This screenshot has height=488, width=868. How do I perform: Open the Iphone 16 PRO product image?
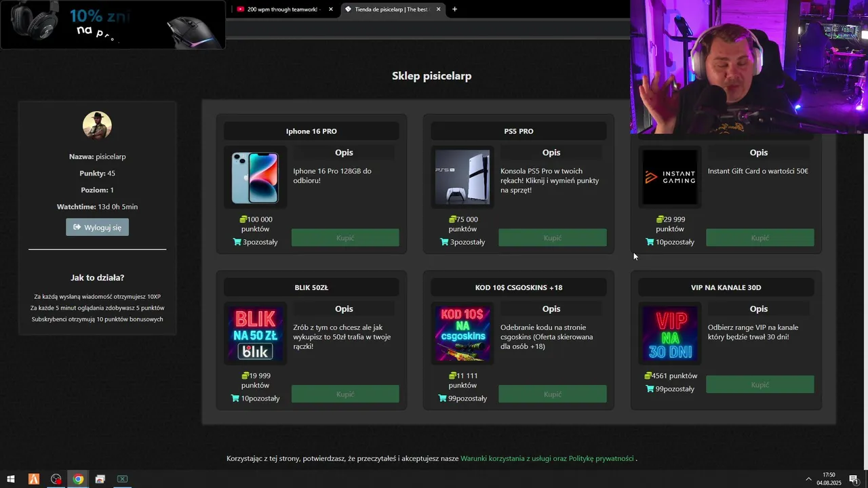[x=255, y=178]
